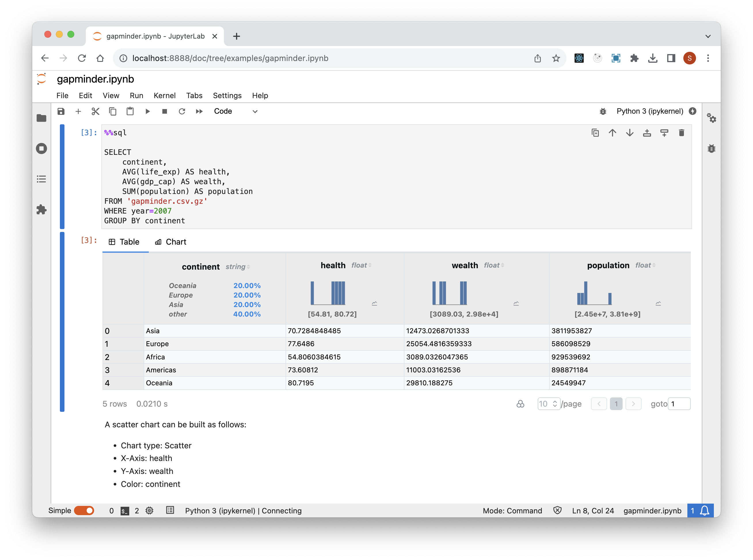Restart the kernel with circular arrow icon

pyautogui.click(x=182, y=112)
